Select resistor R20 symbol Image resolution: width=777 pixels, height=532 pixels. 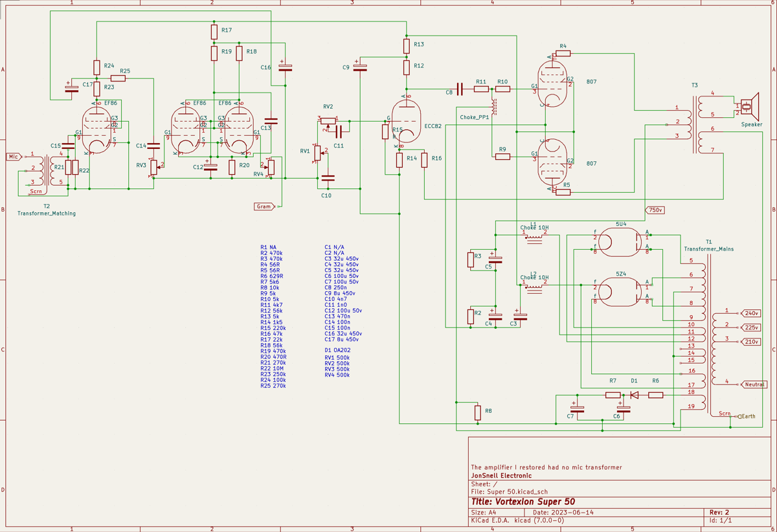[x=232, y=166]
